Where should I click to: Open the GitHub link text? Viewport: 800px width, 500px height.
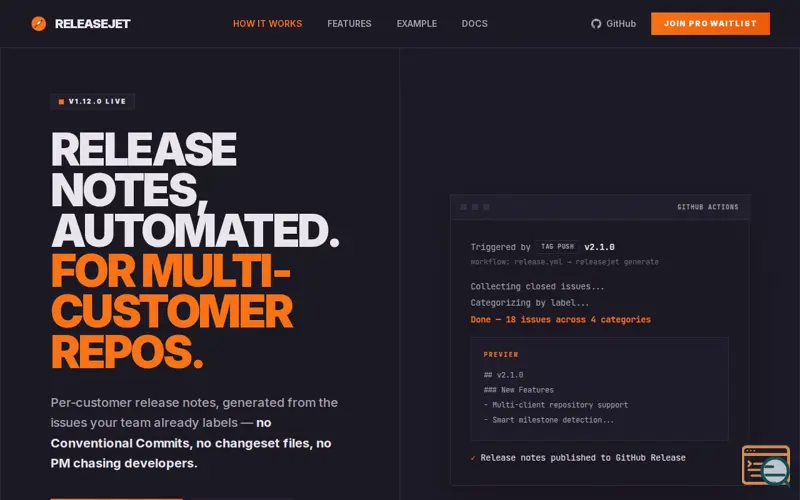coord(621,23)
